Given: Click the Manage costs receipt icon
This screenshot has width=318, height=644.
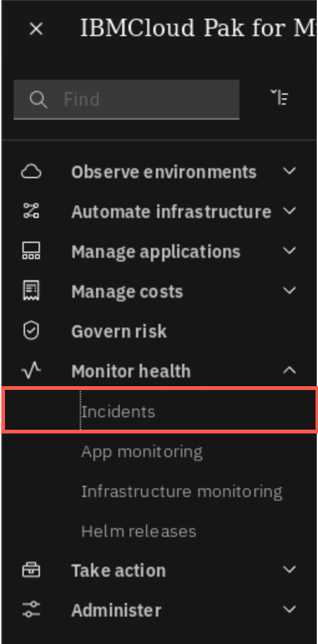Looking at the screenshot, I should click(31, 291).
